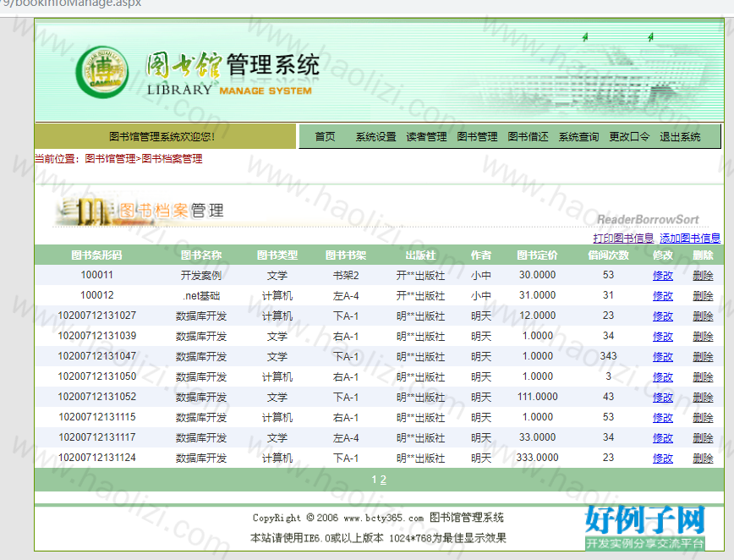Click 删除 for book 100012
Image resolution: width=734 pixels, height=560 pixels.
pos(703,295)
